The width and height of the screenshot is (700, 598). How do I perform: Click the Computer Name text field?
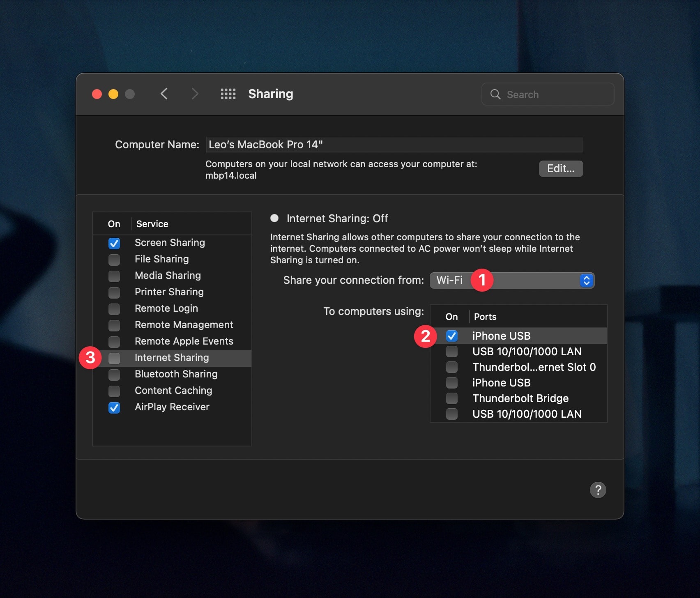pyautogui.click(x=394, y=144)
